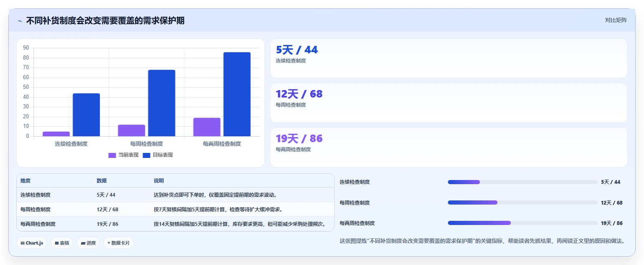The width and height of the screenshot is (644, 265).
Task: Click 每两周检查制度 caption under 19天 / 86 card
Action: [x=293, y=150]
